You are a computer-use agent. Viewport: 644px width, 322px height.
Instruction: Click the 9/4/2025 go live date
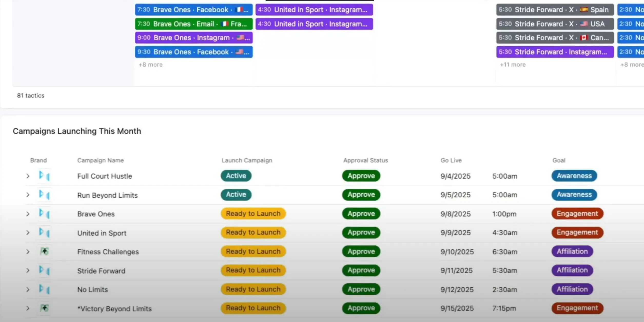tap(455, 176)
